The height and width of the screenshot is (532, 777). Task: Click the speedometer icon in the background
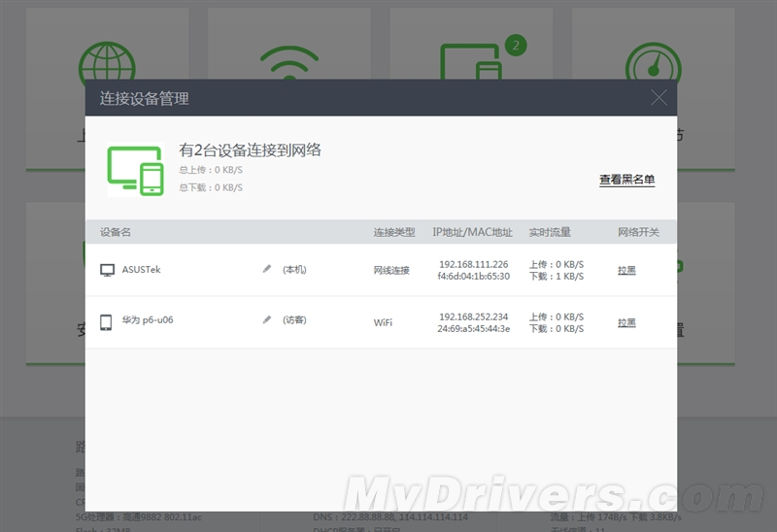click(653, 60)
